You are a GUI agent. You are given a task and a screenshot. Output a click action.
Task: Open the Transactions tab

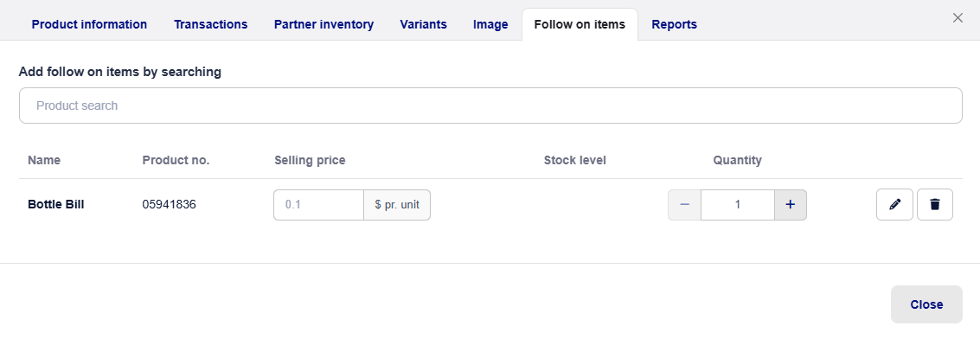tap(211, 24)
